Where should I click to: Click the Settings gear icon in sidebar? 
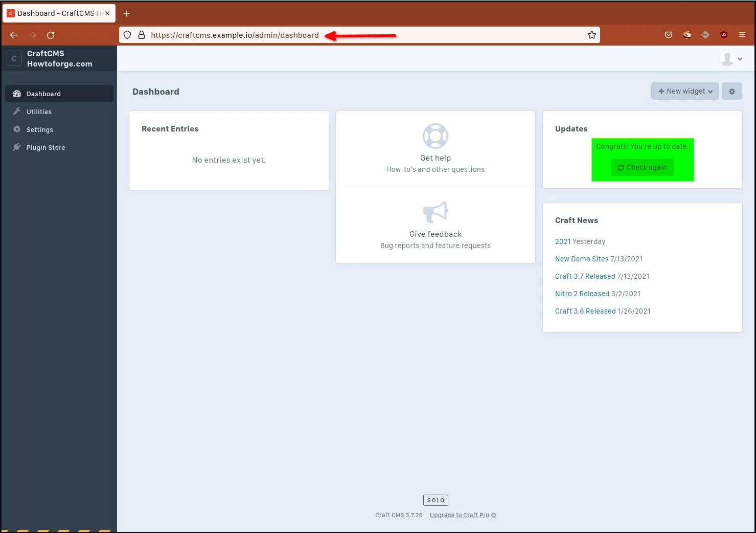click(17, 129)
